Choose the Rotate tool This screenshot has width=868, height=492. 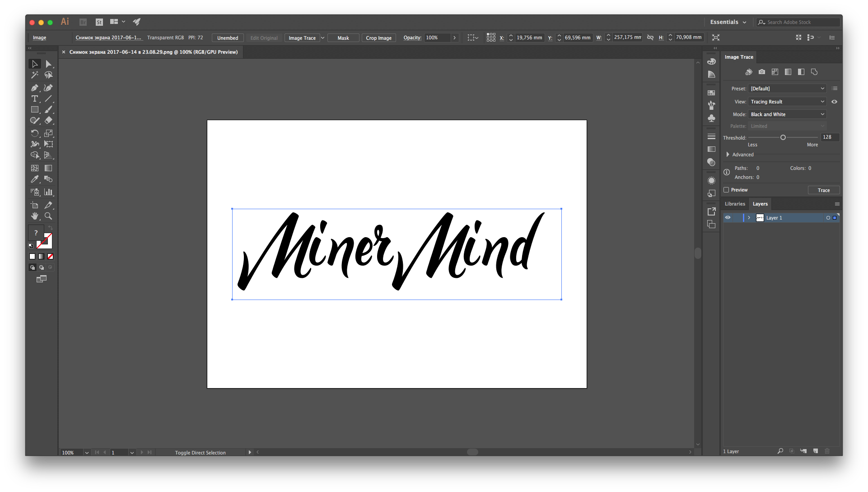pos(34,133)
